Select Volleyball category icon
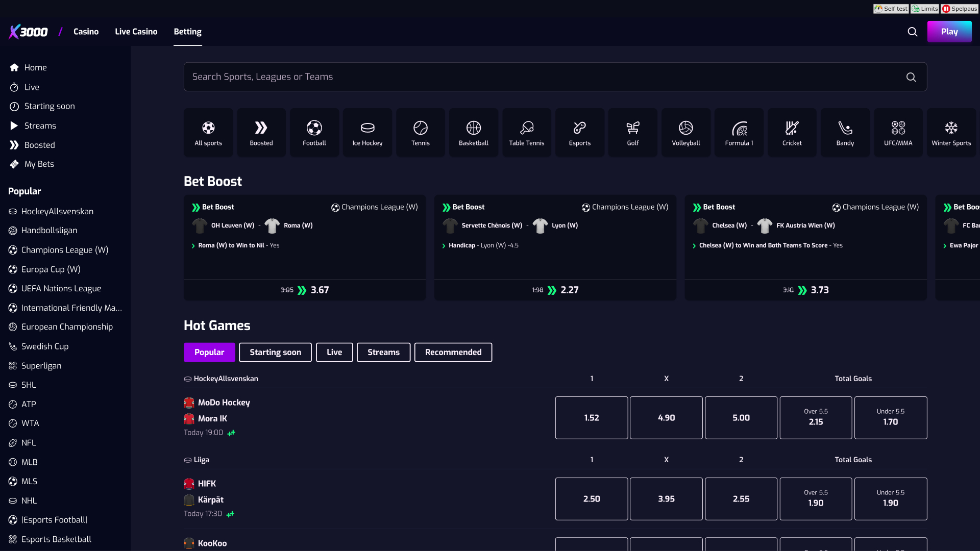980x551 pixels. [686, 133]
